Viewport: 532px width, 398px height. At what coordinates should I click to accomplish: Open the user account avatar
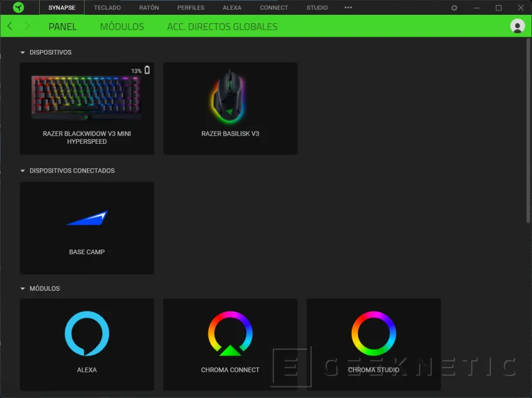click(517, 26)
